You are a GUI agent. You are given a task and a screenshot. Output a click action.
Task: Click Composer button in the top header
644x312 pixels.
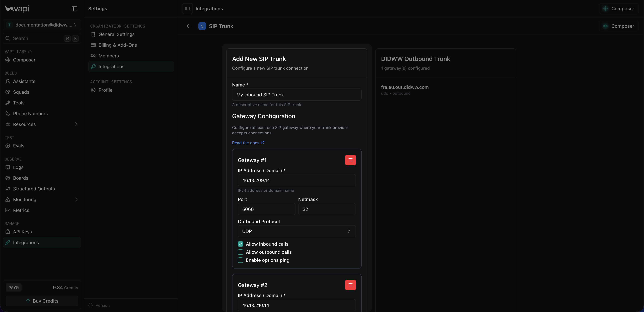619,9
